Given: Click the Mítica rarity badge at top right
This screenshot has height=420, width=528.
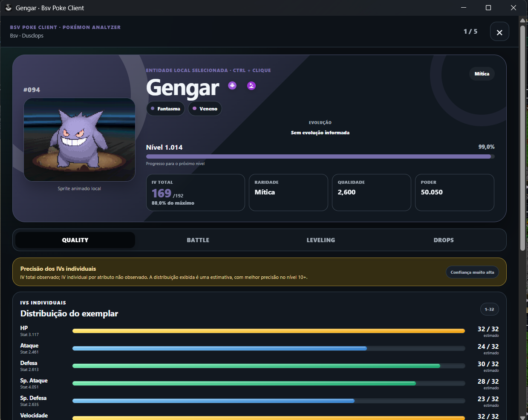Looking at the screenshot, I should [482, 74].
